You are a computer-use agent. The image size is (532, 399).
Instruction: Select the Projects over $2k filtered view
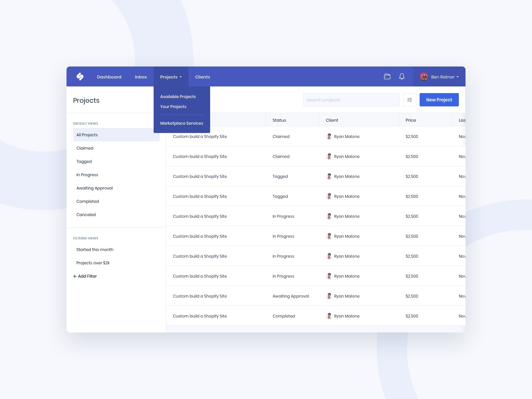pos(93,263)
